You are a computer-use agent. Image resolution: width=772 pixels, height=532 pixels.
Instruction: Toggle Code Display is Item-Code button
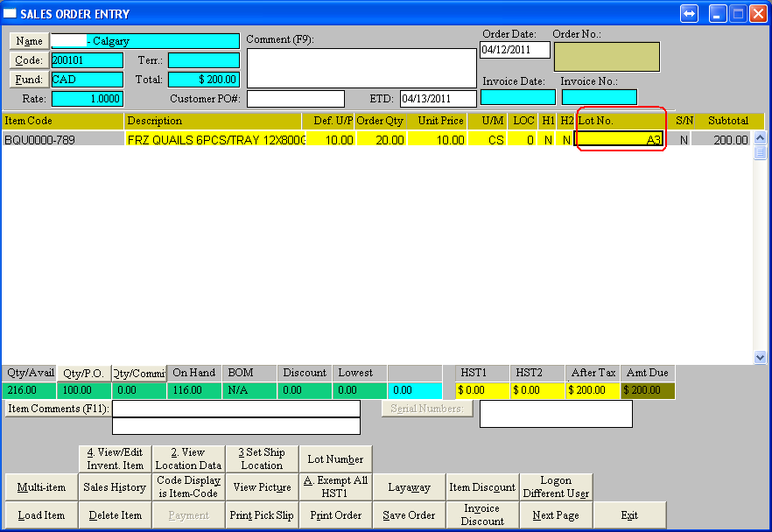point(188,487)
